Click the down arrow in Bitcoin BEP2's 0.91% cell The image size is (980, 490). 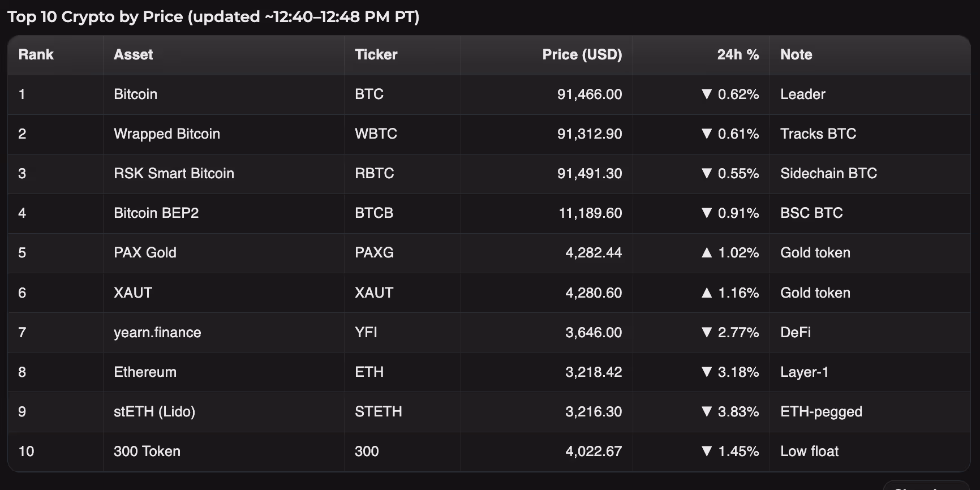[706, 213]
